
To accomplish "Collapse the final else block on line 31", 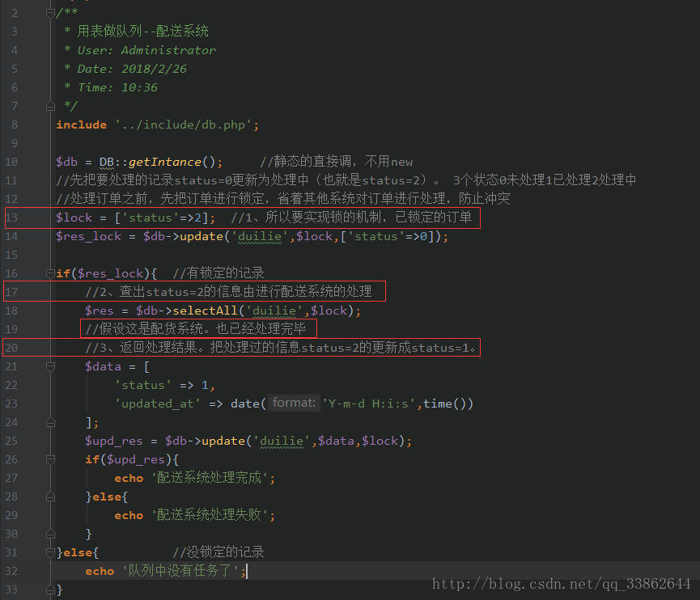I will click(x=49, y=552).
